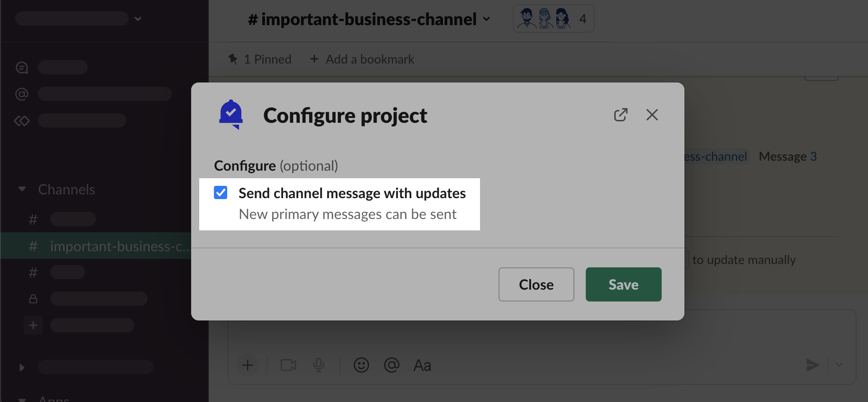Viewport: 868px width, 402px height.
Task: Click the pin icon for pinned items
Action: [x=233, y=59]
